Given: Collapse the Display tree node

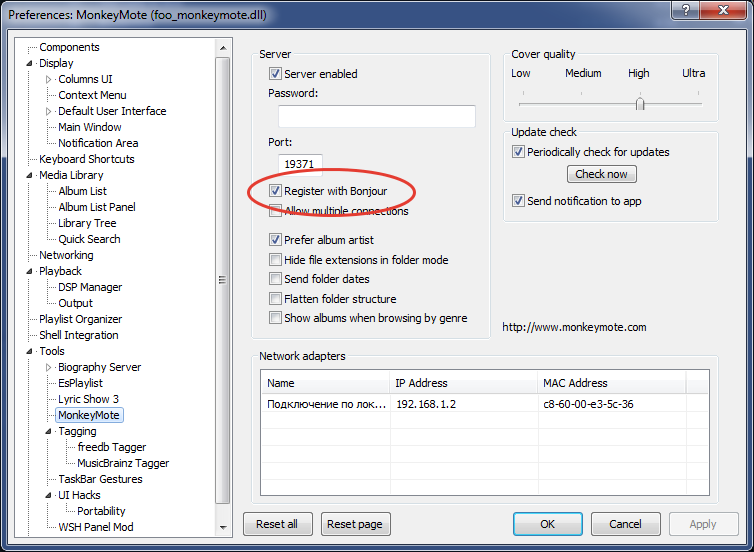Looking at the screenshot, I should (x=29, y=63).
